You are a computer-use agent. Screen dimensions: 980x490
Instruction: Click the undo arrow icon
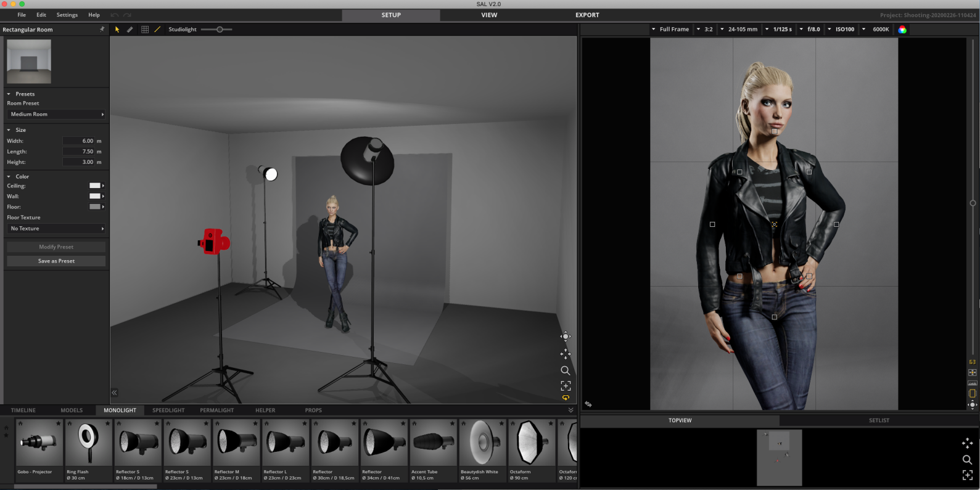115,15
